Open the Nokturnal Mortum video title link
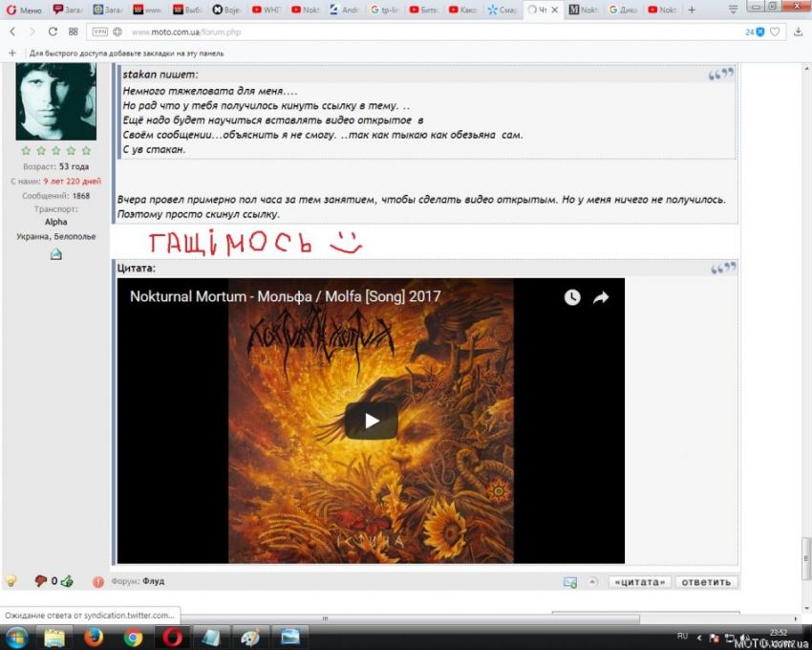Image resolution: width=812 pixels, height=650 pixels. coord(286,296)
